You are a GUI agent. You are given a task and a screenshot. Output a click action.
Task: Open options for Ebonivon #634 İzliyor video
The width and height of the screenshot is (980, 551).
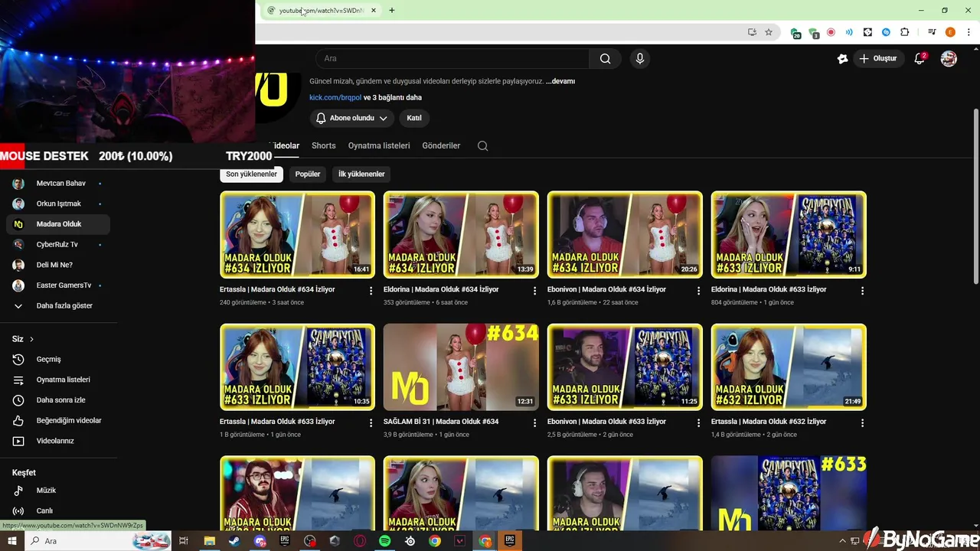[698, 291]
